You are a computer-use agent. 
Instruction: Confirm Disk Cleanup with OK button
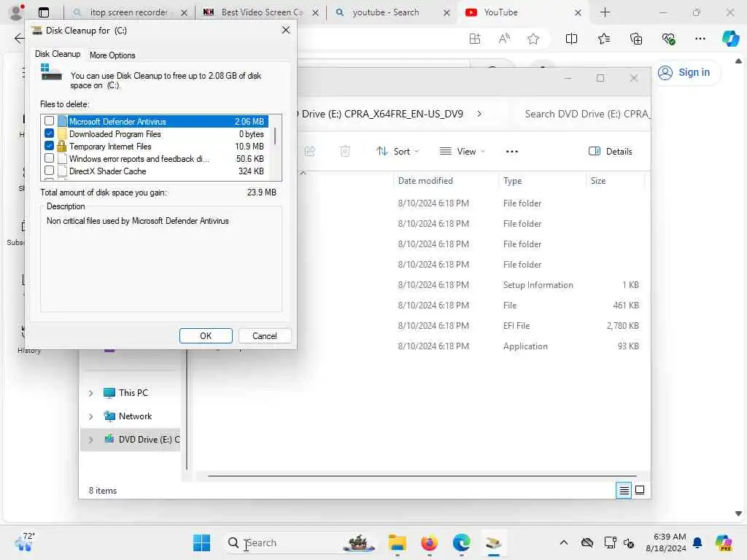[x=206, y=335]
